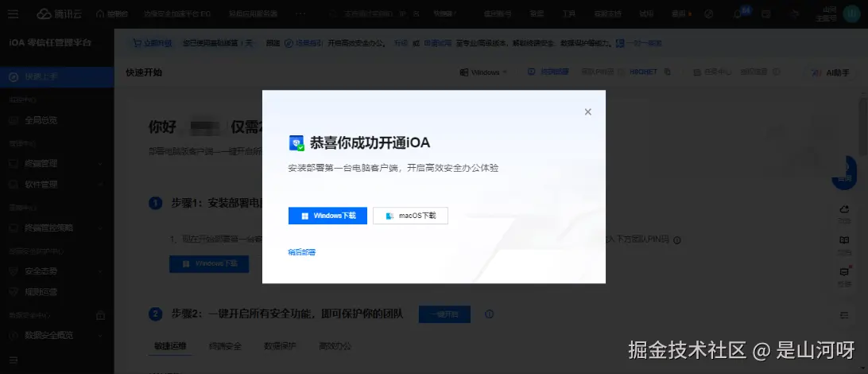Click the 规则运营 icon in sidebar
Image resolution: width=868 pixels, height=374 pixels.
point(14,291)
